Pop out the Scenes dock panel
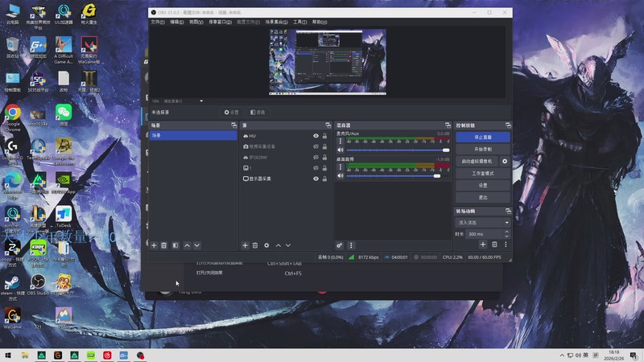 click(x=234, y=125)
